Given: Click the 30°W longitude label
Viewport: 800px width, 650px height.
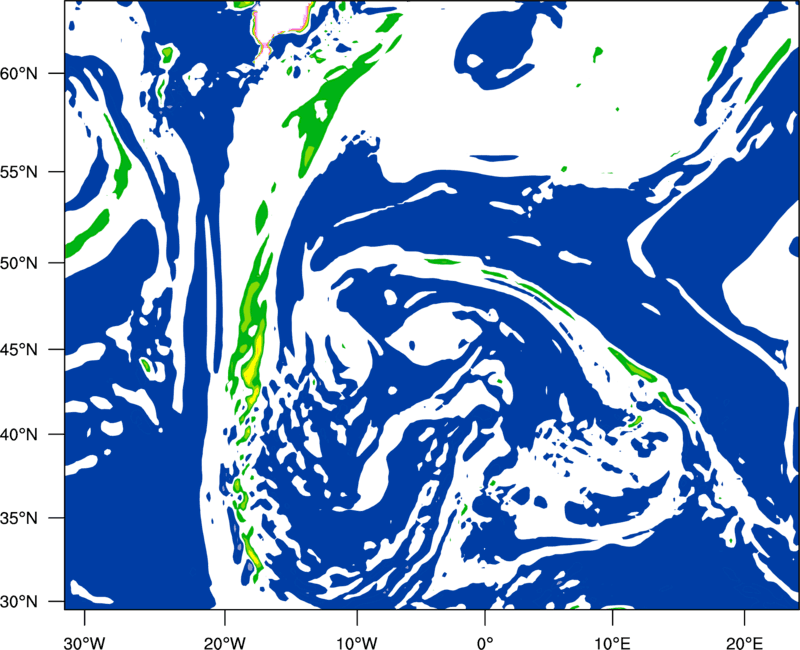Looking at the screenshot, I should click(84, 643).
